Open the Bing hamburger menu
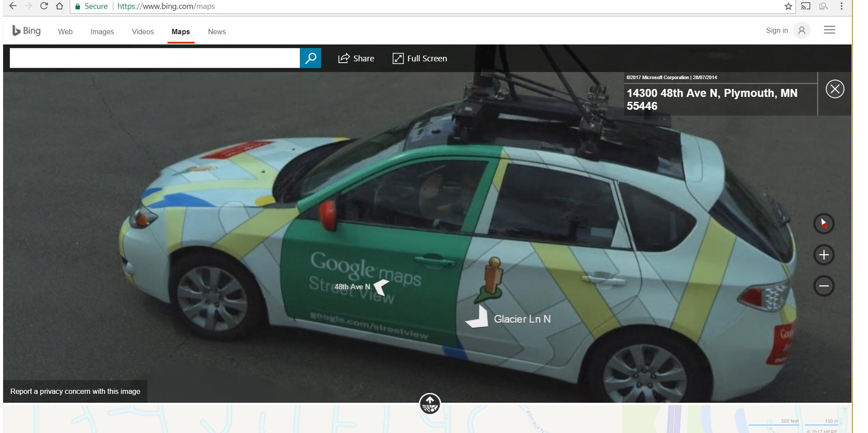Screen dimensions: 868x433 coord(830,30)
